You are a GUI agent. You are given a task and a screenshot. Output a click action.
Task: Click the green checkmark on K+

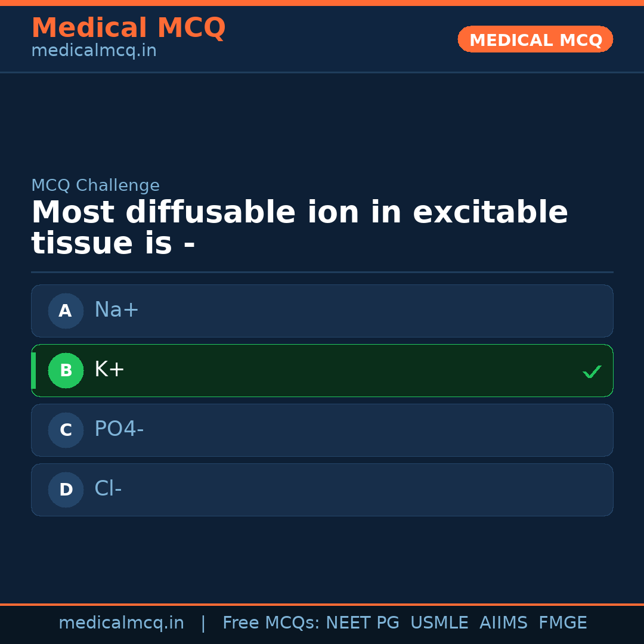(592, 371)
